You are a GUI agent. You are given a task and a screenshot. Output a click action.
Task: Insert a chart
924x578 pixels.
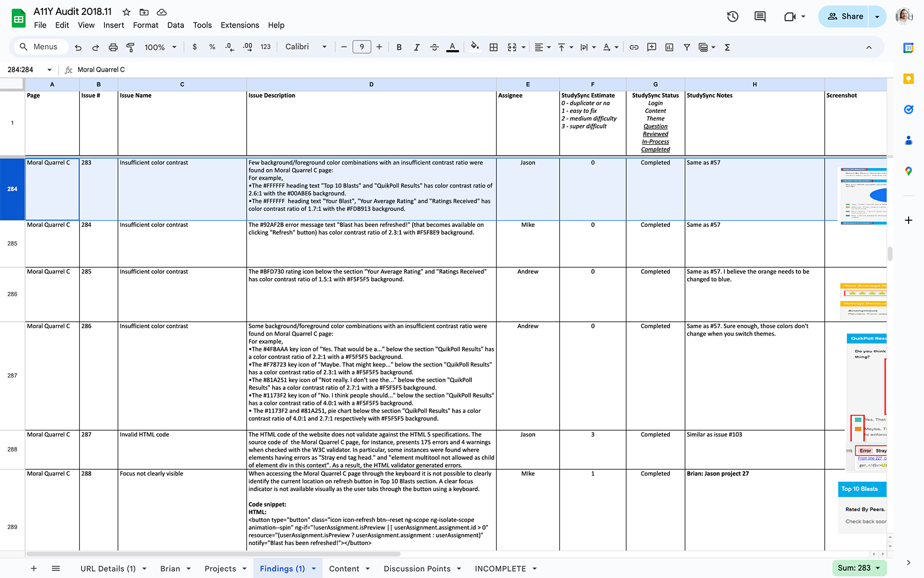669,47
